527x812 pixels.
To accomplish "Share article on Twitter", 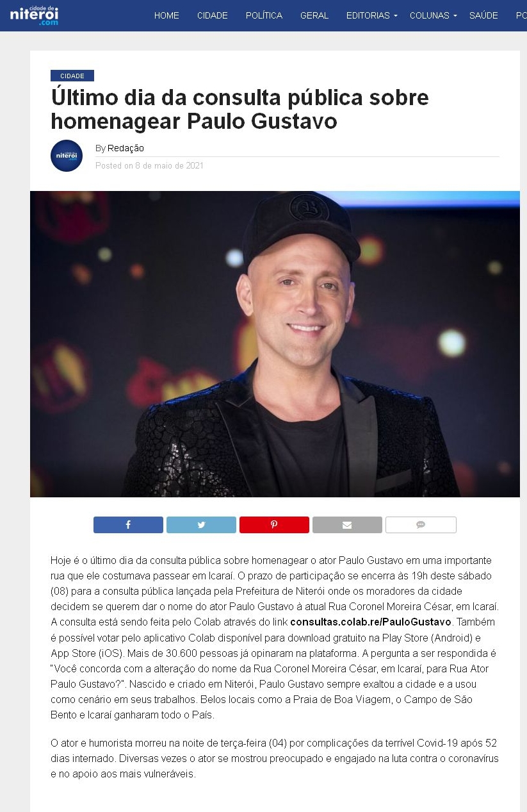I will [x=201, y=525].
